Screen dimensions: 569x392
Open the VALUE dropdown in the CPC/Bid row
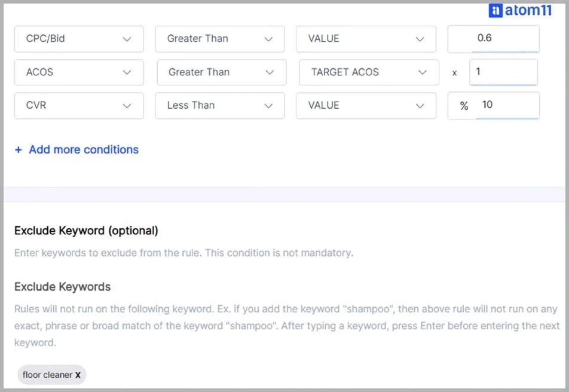(x=366, y=38)
